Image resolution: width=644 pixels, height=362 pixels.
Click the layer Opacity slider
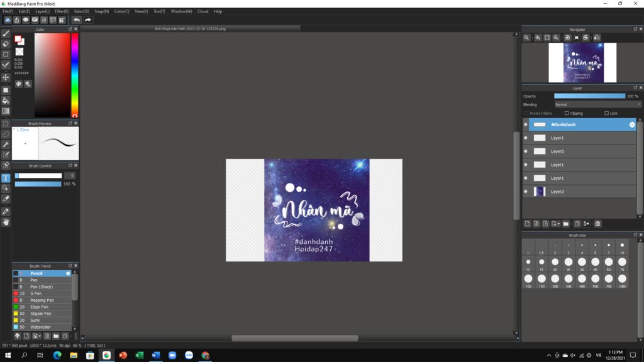(590, 96)
